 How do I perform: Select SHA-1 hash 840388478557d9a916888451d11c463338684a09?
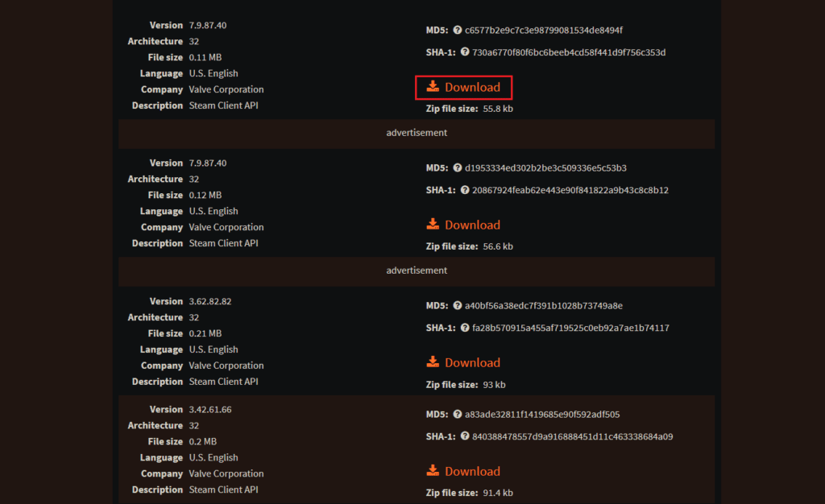[x=573, y=436]
